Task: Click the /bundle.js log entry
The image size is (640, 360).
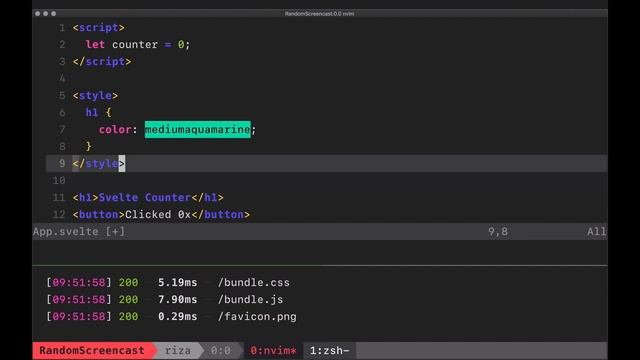Action: [250, 300]
